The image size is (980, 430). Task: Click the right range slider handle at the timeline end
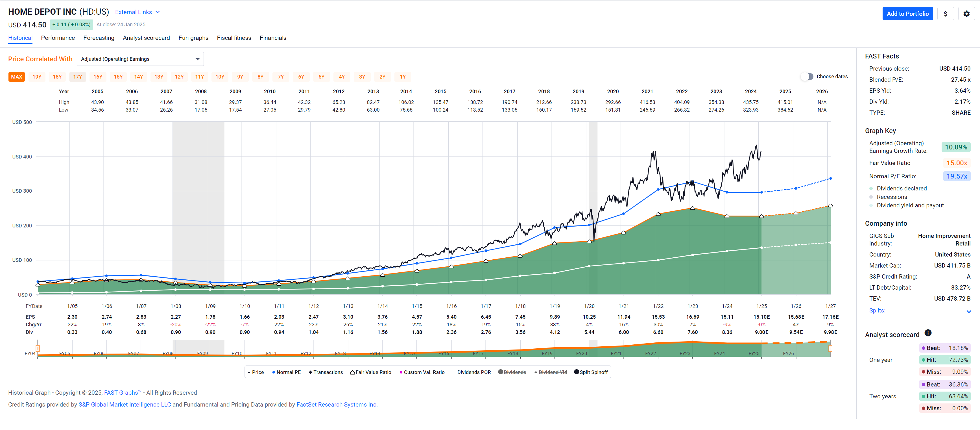click(830, 348)
